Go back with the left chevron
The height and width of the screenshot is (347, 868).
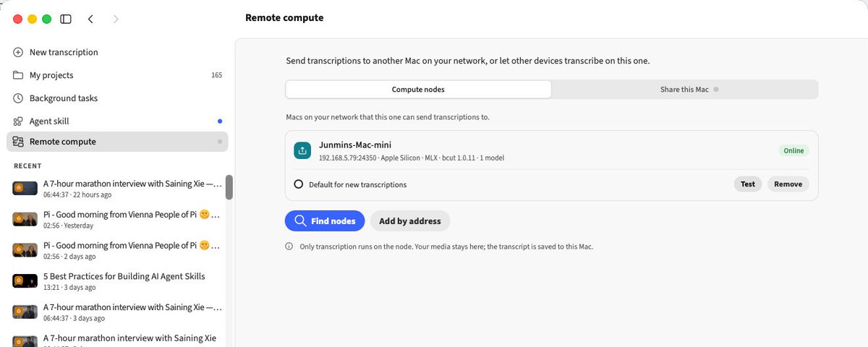[x=90, y=19]
